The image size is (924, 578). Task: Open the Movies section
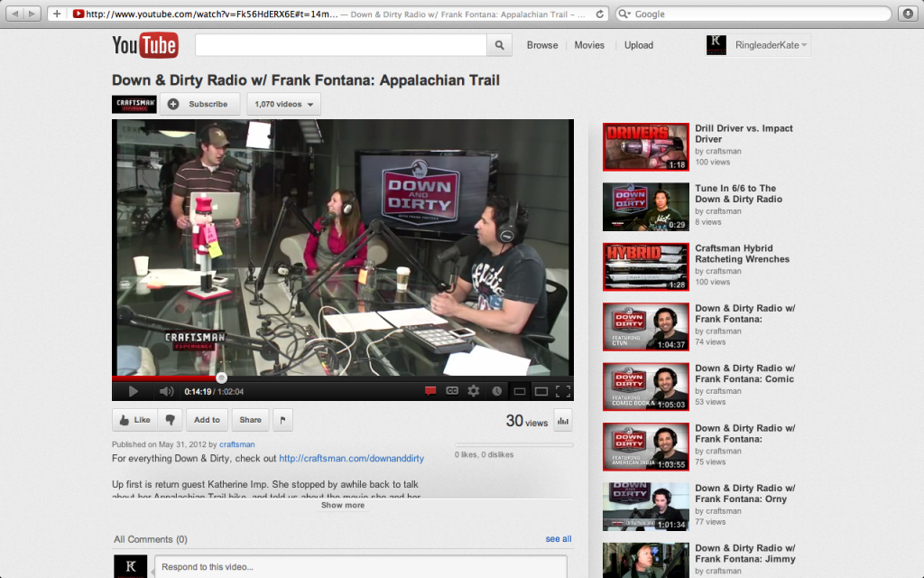tap(589, 45)
